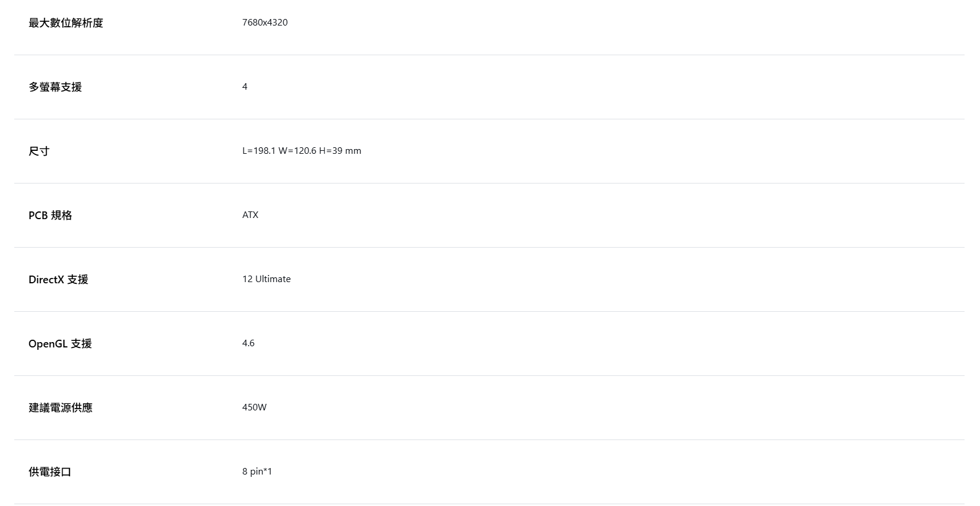Click the 供電接口 label

tap(50, 472)
